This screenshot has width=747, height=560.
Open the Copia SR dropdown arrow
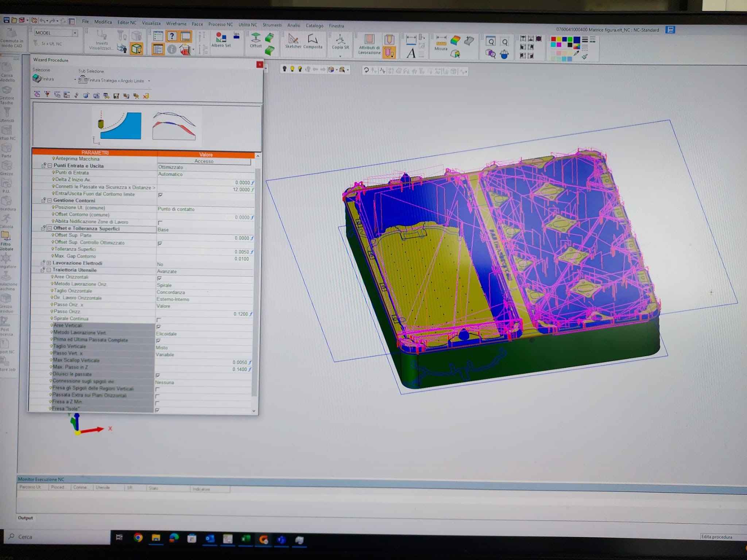pyautogui.click(x=340, y=56)
